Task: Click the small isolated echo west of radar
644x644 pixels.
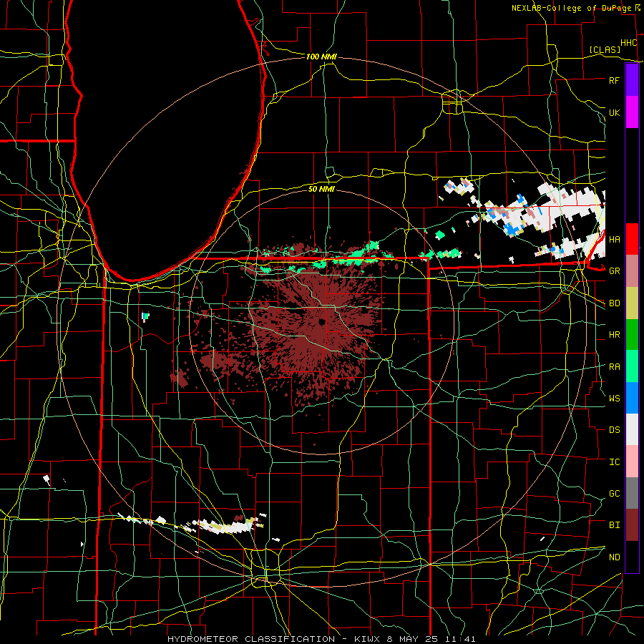Action: click(145, 317)
